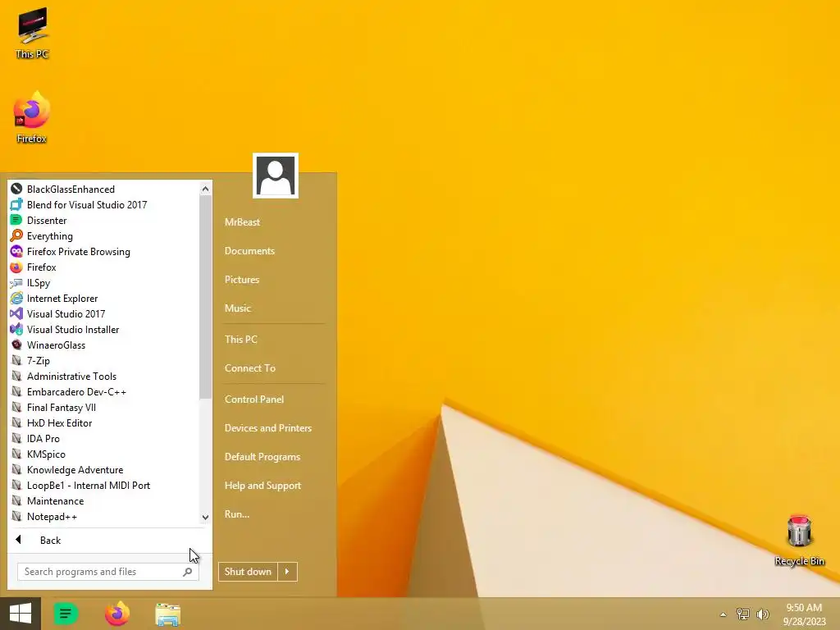Click the network icon in system tray
This screenshot has width=840, height=630.
tap(742, 614)
